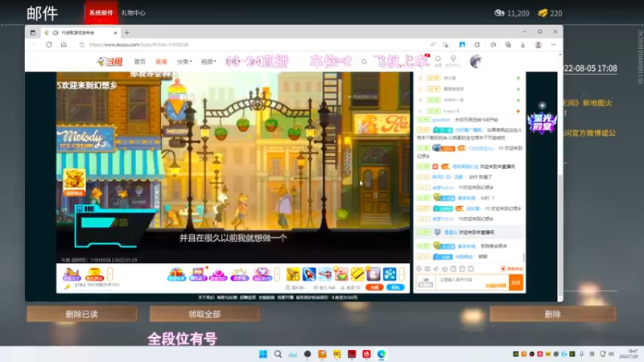The height and width of the screenshot is (362, 644).
Task: Open the browser profile avatar
Action: point(538,45)
